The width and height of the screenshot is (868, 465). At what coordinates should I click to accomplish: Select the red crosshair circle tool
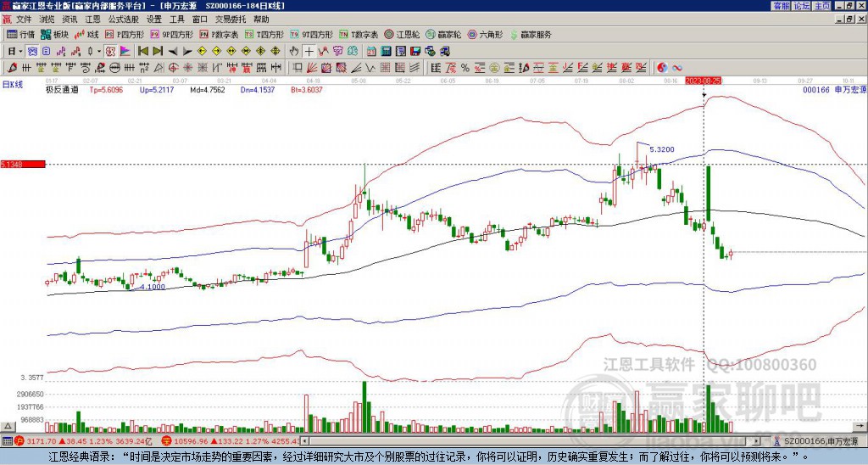coord(173,68)
